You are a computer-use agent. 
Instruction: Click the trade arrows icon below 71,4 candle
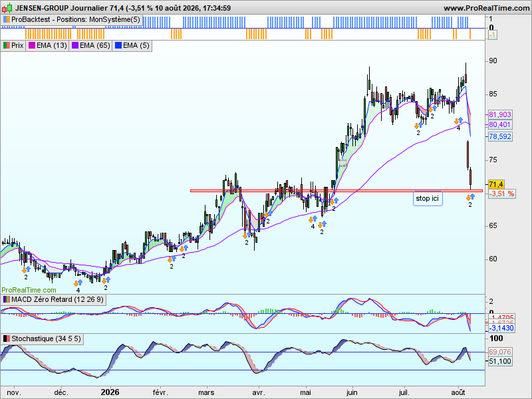(470, 197)
